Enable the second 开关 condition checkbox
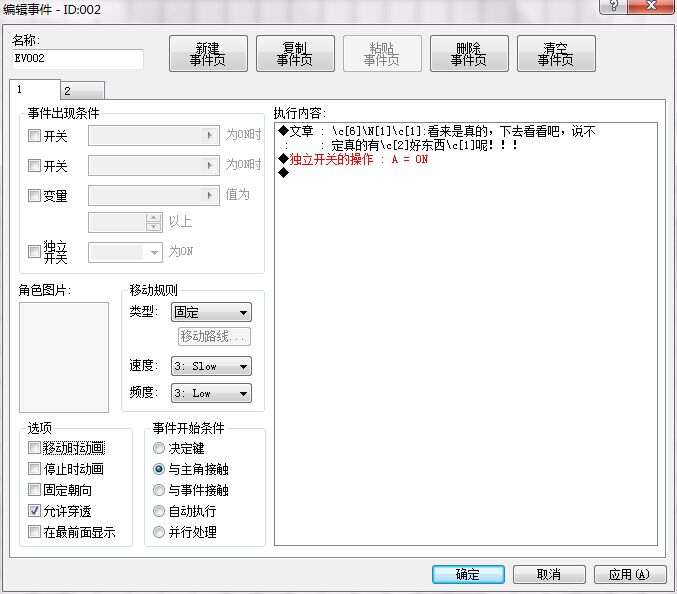This screenshot has width=677, height=594. (34, 165)
